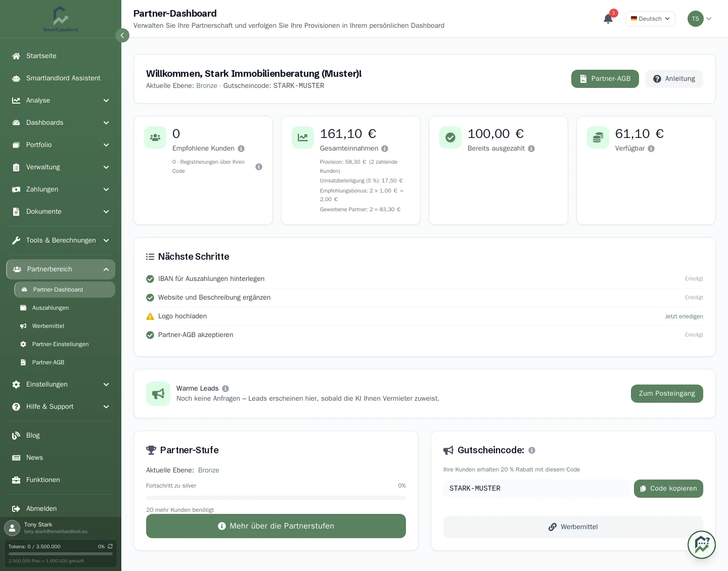Click info icon beside Registrierungen über Ihren Code

point(259,167)
